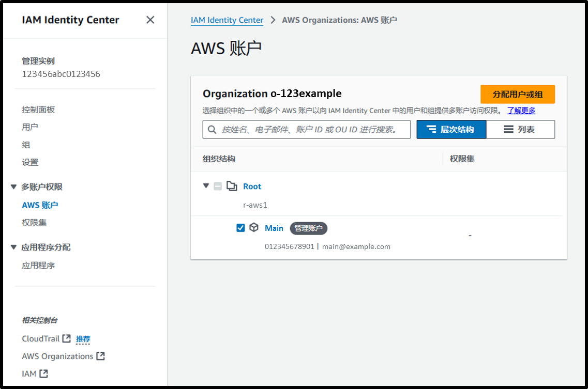Click the 推荐 label next to CloudTrail
588x389 pixels.
tap(83, 339)
